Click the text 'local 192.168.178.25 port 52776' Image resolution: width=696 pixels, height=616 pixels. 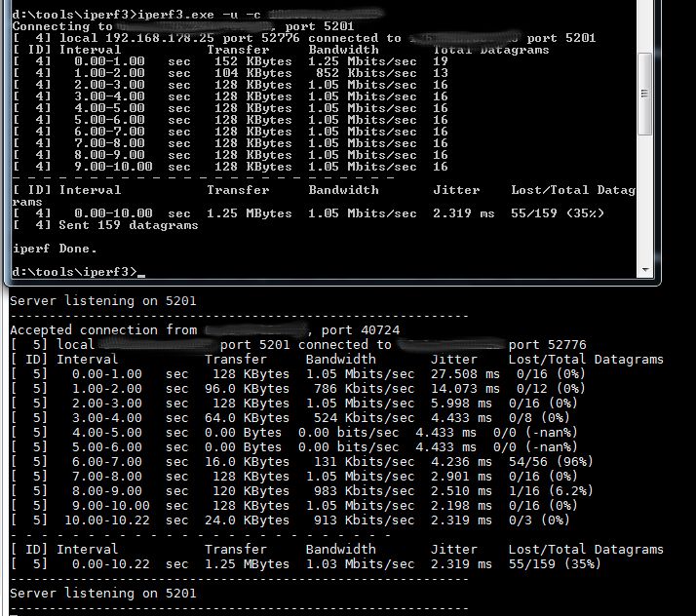tap(179, 38)
